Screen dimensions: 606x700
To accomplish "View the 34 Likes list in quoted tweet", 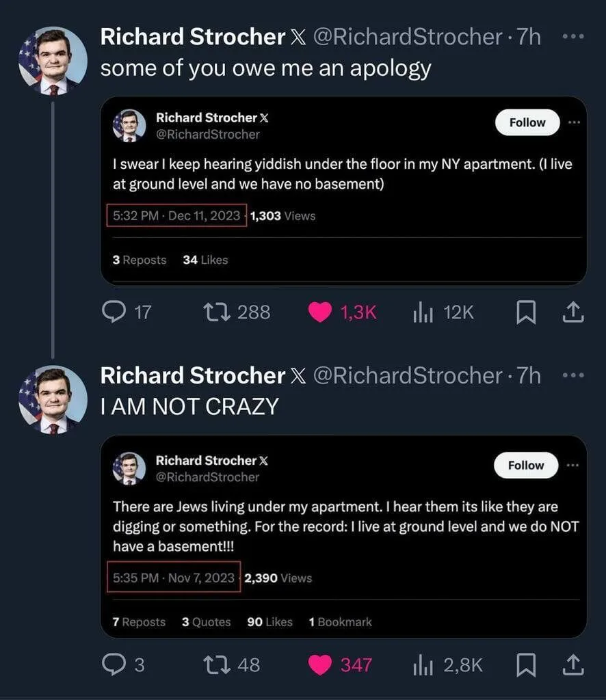I will (x=205, y=260).
